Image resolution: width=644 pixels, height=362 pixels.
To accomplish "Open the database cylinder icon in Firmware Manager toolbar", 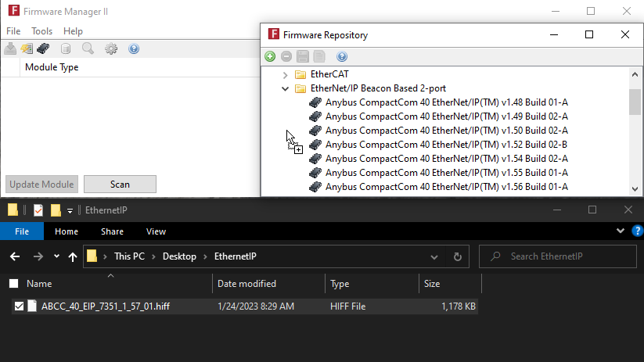I will click(x=65, y=48).
